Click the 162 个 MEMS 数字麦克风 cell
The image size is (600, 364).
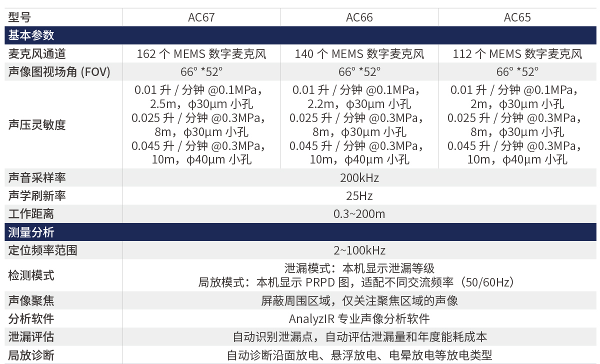tap(201, 54)
